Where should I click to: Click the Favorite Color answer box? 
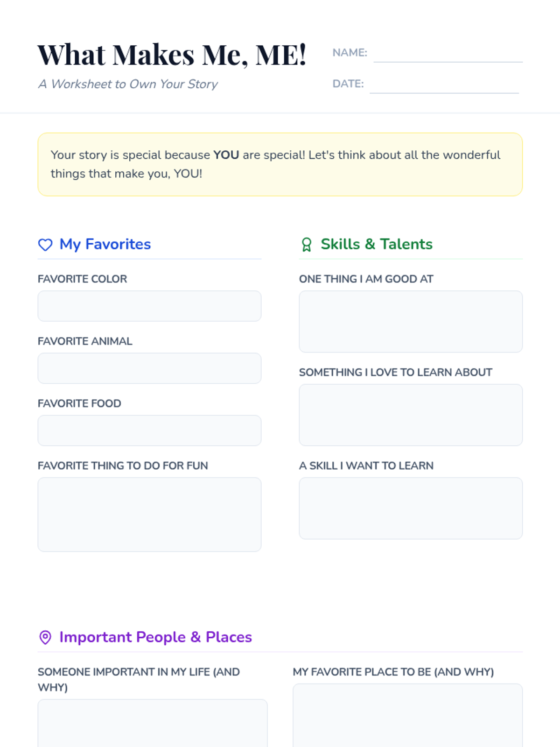149,306
